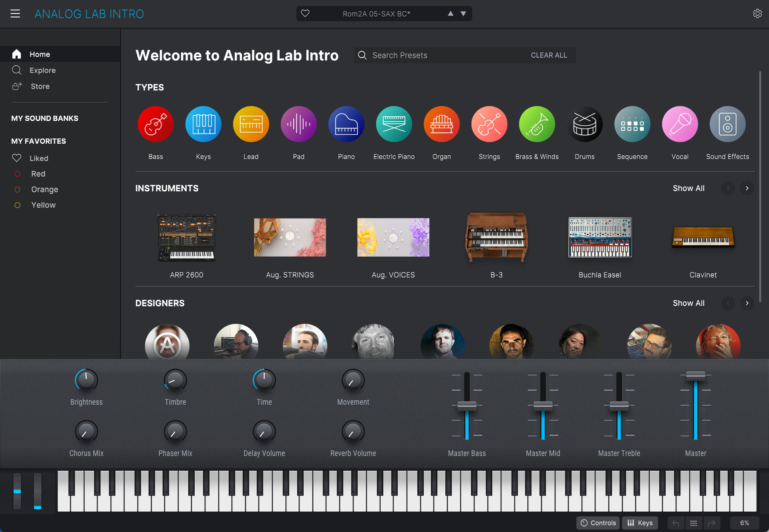
Task: Toggle the Controls panel button
Action: pos(598,523)
